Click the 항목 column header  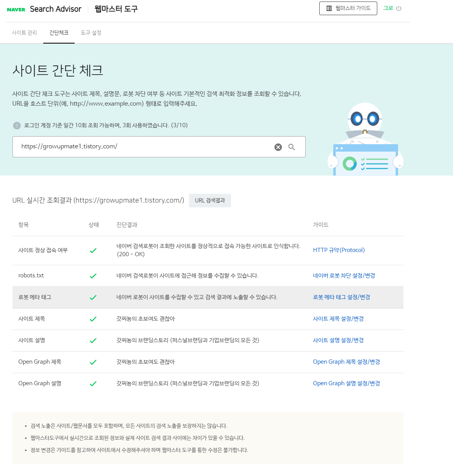click(x=23, y=225)
